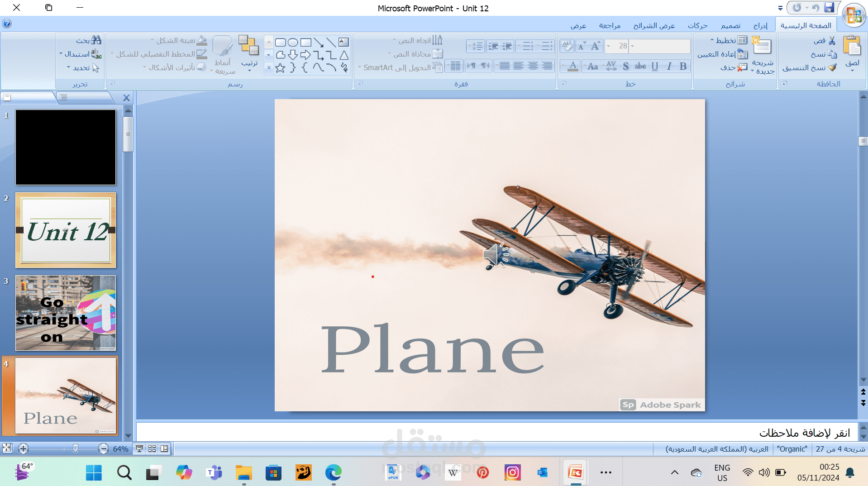Pick the Triangle shape tool
Viewport: 868px width, 486px height.
pos(344,55)
